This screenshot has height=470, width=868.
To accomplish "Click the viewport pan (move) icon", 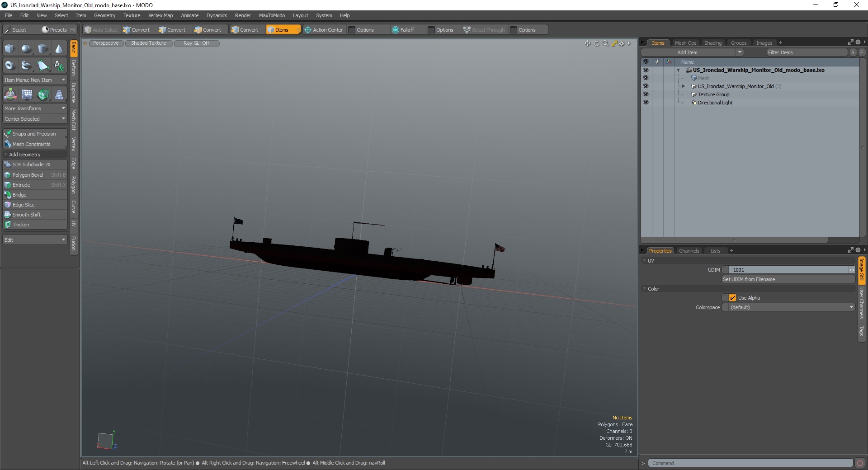I will click(587, 43).
